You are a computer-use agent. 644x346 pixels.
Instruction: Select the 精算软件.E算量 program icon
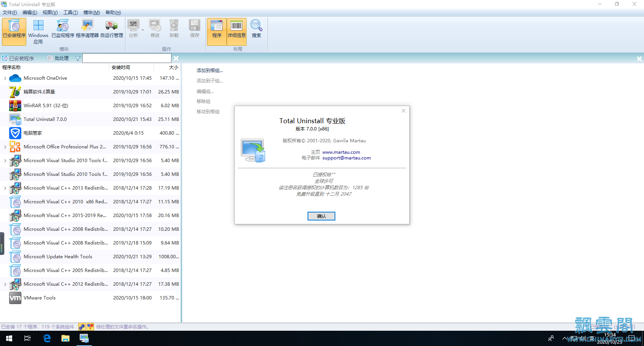15,92
